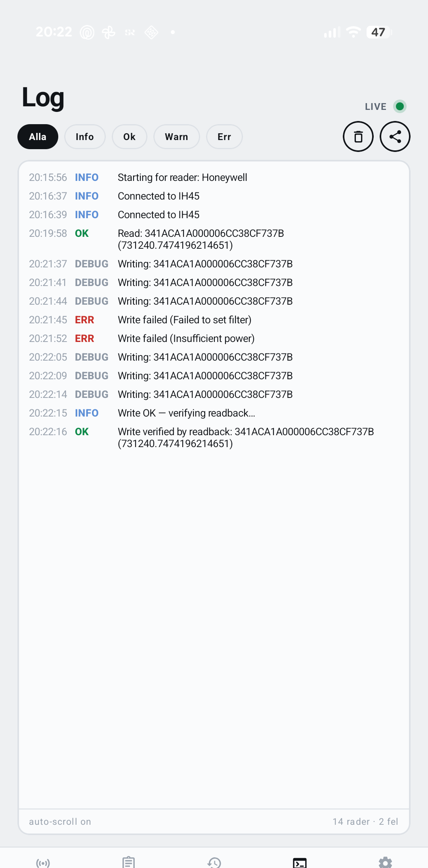Clear the log with the trash icon
The height and width of the screenshot is (868, 428).
point(358,136)
